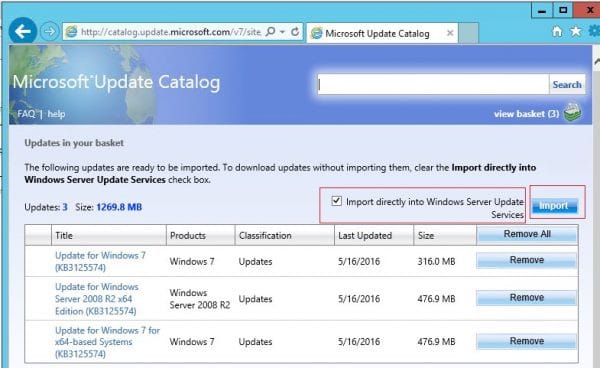Sort by the Classification column header
Viewport: 600px width, 368px height.
click(x=285, y=235)
